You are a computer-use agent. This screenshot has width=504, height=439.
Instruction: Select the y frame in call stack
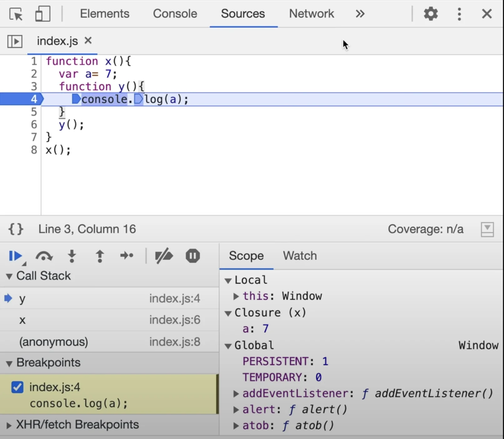[109, 299]
